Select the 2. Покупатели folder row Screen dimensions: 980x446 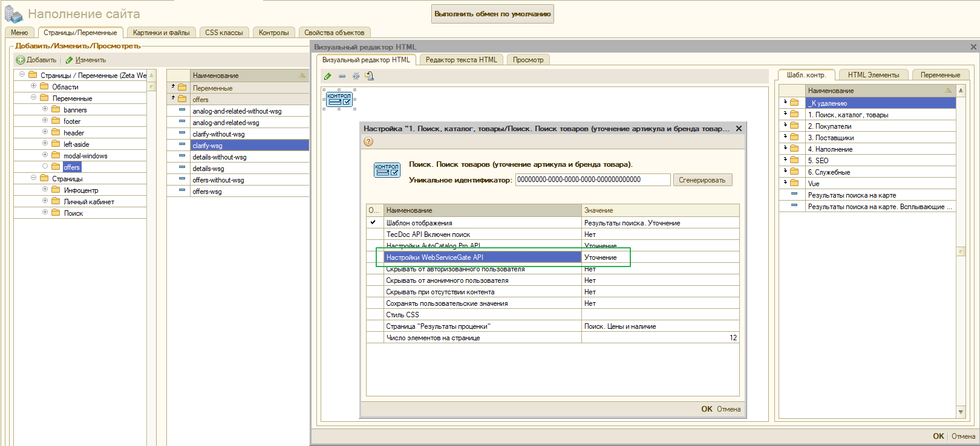pyautogui.click(x=867, y=126)
